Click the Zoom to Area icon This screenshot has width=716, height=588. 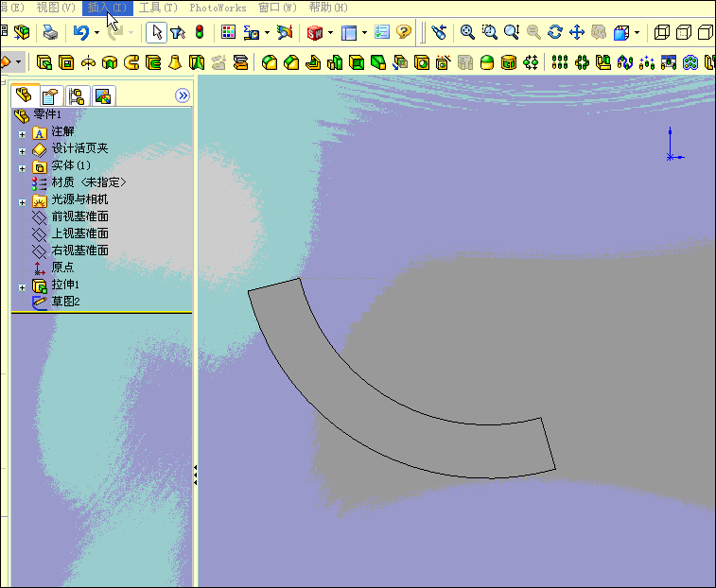[x=490, y=32]
